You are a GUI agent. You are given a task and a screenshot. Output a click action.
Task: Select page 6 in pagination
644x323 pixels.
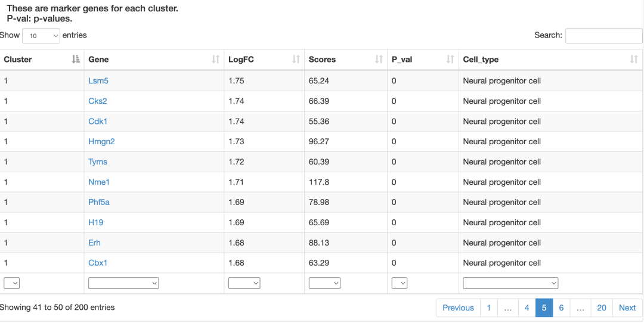pyautogui.click(x=561, y=308)
